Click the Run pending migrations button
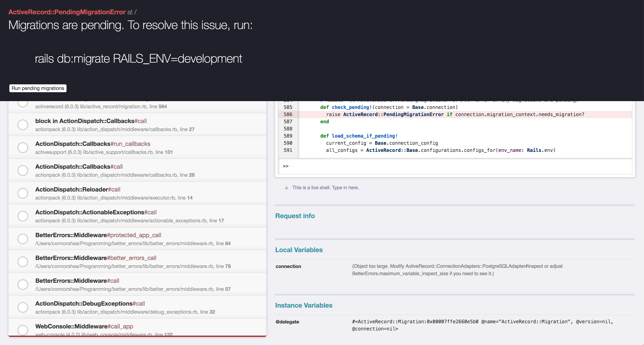The width and height of the screenshot is (644, 345). pyautogui.click(x=38, y=88)
